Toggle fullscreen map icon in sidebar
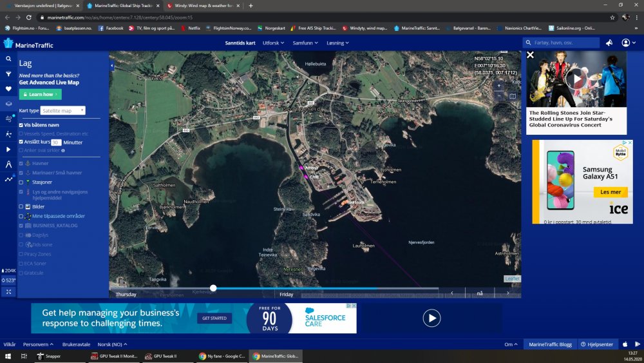 [8, 292]
